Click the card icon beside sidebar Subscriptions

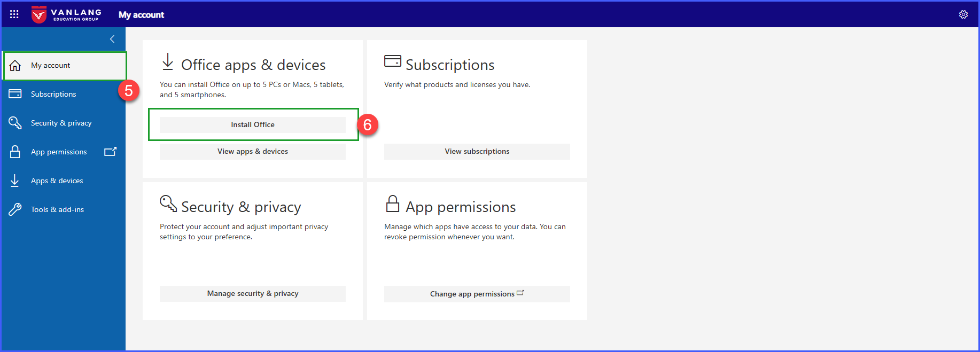point(15,94)
